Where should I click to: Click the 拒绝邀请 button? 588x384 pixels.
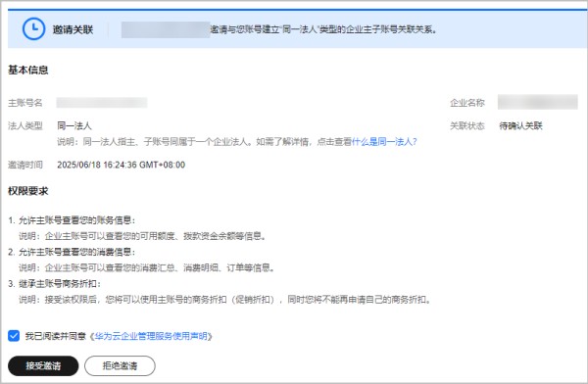coord(120,365)
